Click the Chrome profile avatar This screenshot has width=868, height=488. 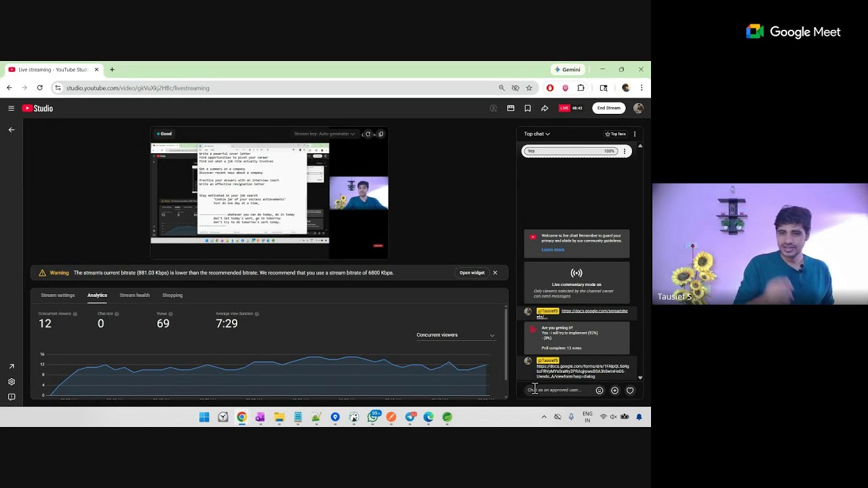pos(626,87)
